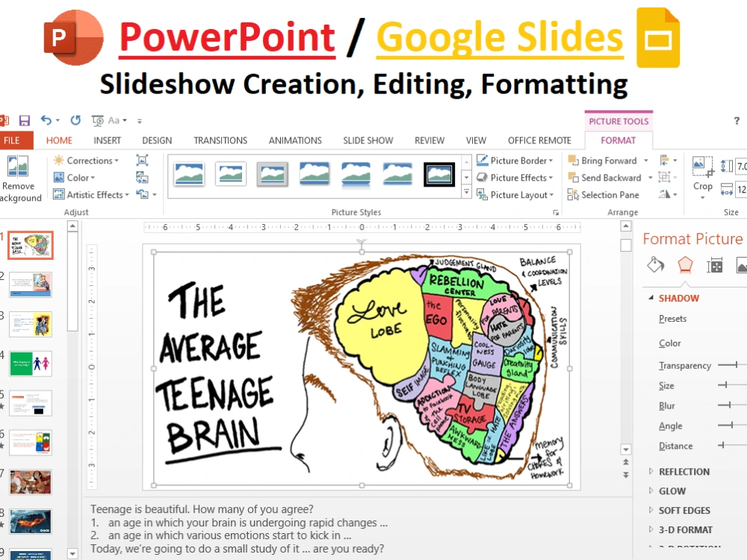Select the Picture Tools FORMAT tab
This screenshot has height=560, width=747.
tap(618, 140)
